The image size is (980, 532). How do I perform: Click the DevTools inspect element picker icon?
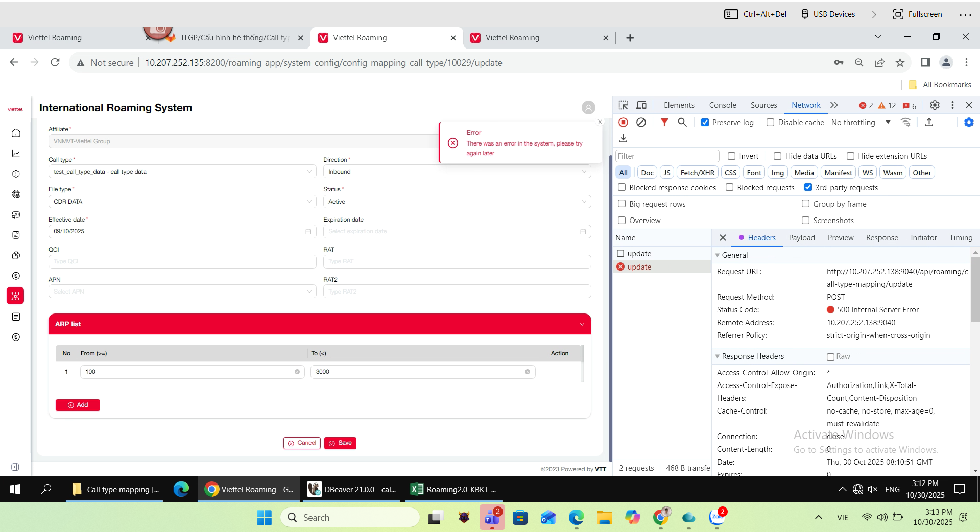(x=624, y=105)
